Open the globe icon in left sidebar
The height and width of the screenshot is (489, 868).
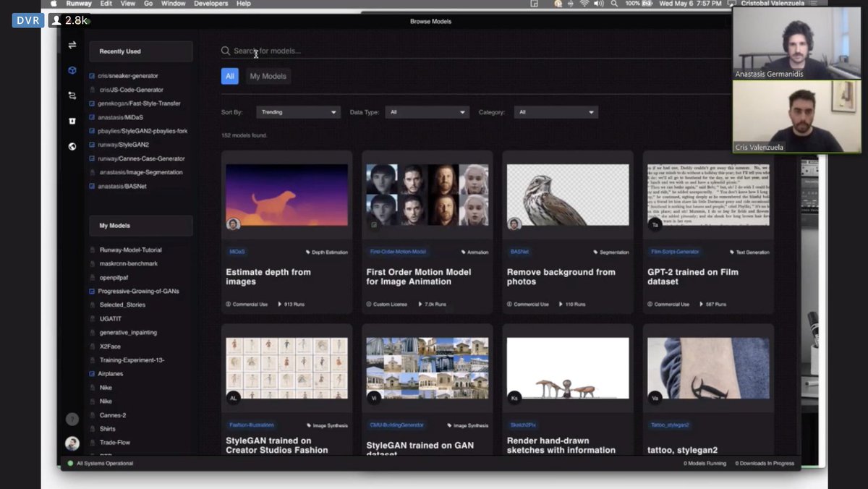tap(72, 146)
